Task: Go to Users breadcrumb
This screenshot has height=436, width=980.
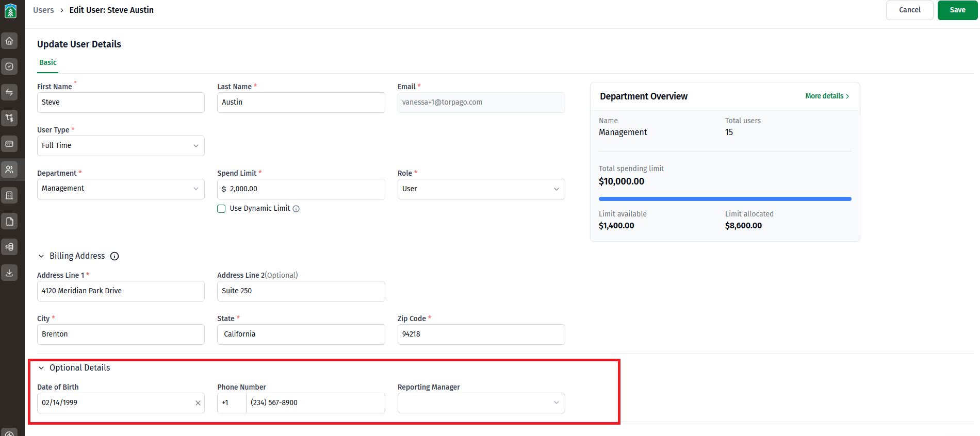Action: (x=43, y=10)
